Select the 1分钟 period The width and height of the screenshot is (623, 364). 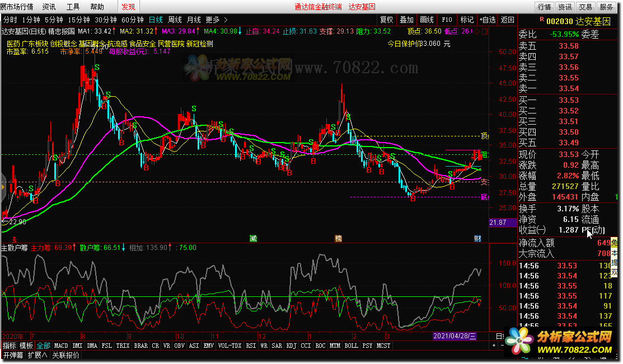coord(31,20)
